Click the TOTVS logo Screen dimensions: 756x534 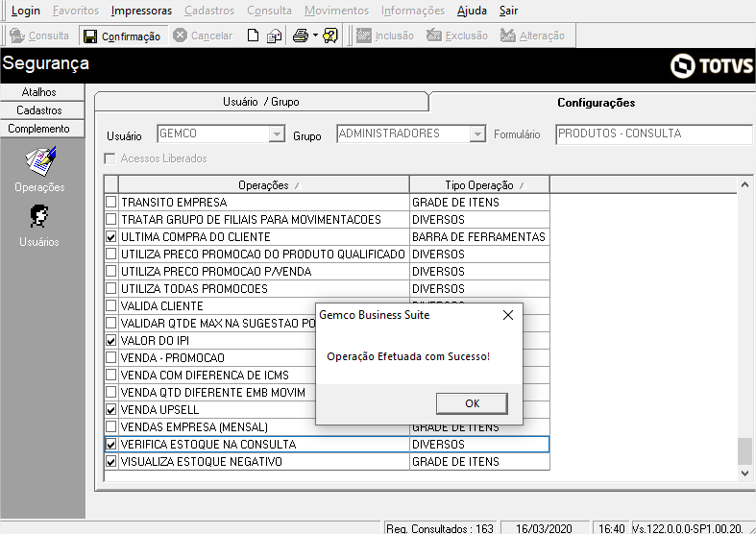tap(711, 65)
